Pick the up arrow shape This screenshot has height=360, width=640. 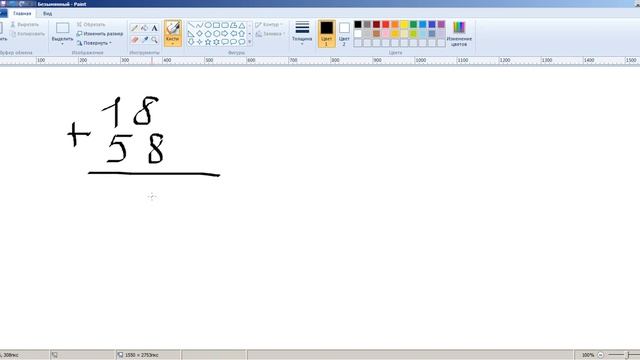coord(242,33)
